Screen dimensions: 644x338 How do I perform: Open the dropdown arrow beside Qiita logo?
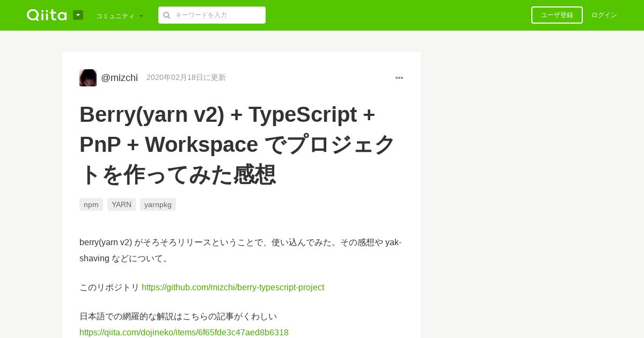point(78,15)
